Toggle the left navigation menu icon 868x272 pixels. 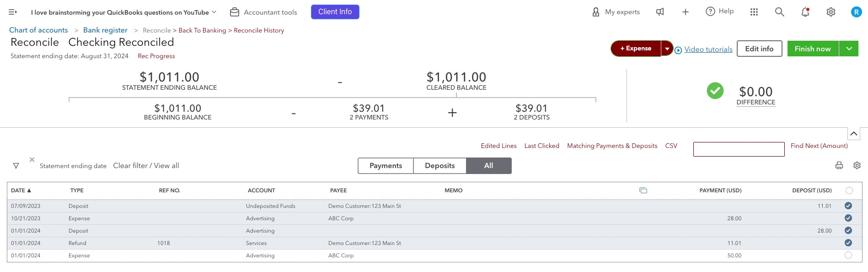[13, 12]
